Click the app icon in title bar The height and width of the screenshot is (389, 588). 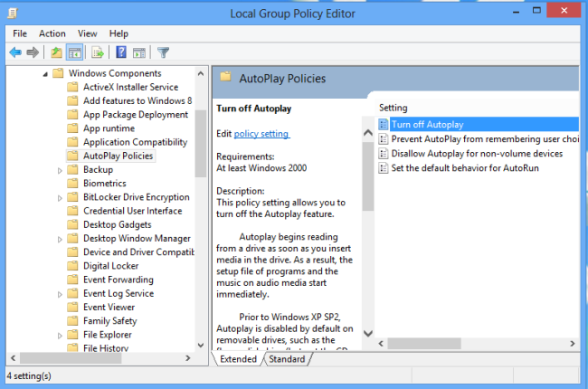(x=13, y=14)
